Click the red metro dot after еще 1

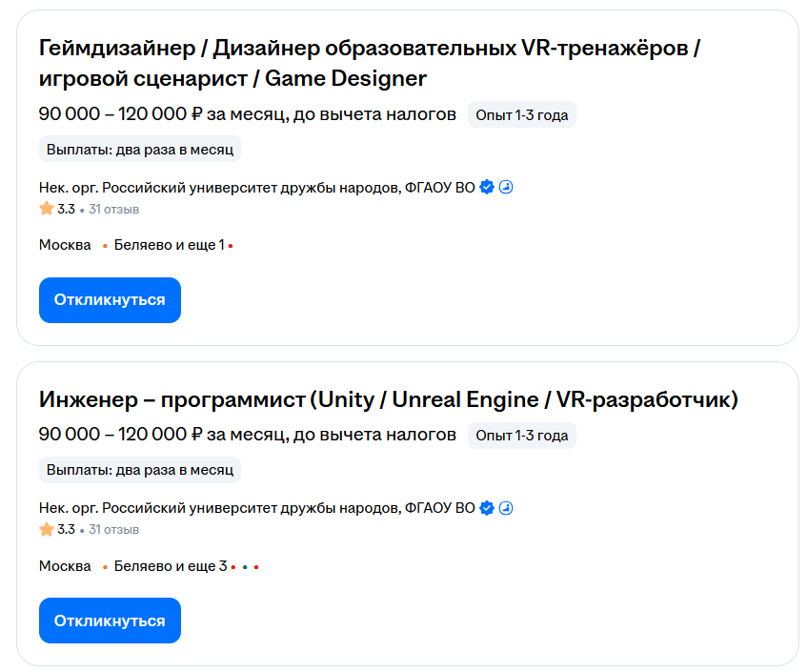(232, 244)
